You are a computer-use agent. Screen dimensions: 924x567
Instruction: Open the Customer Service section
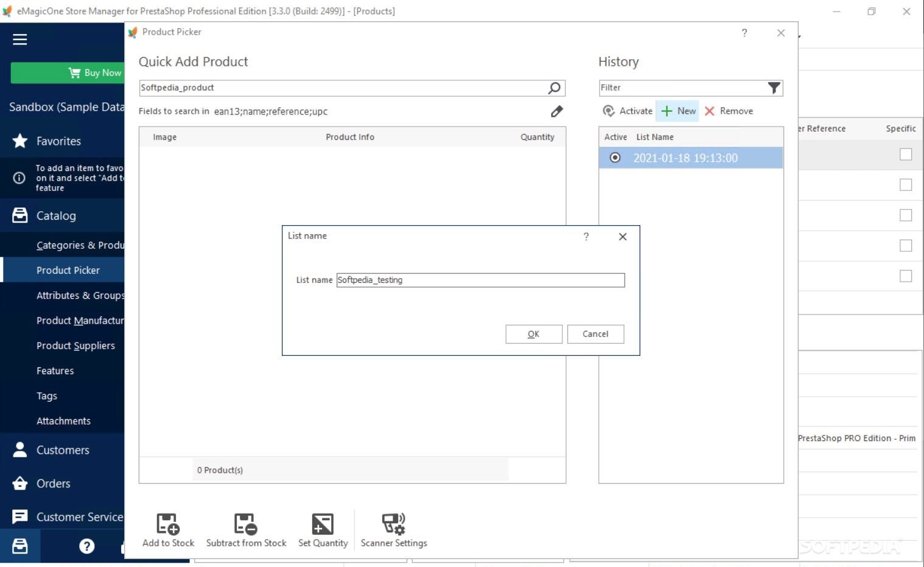tap(62, 517)
